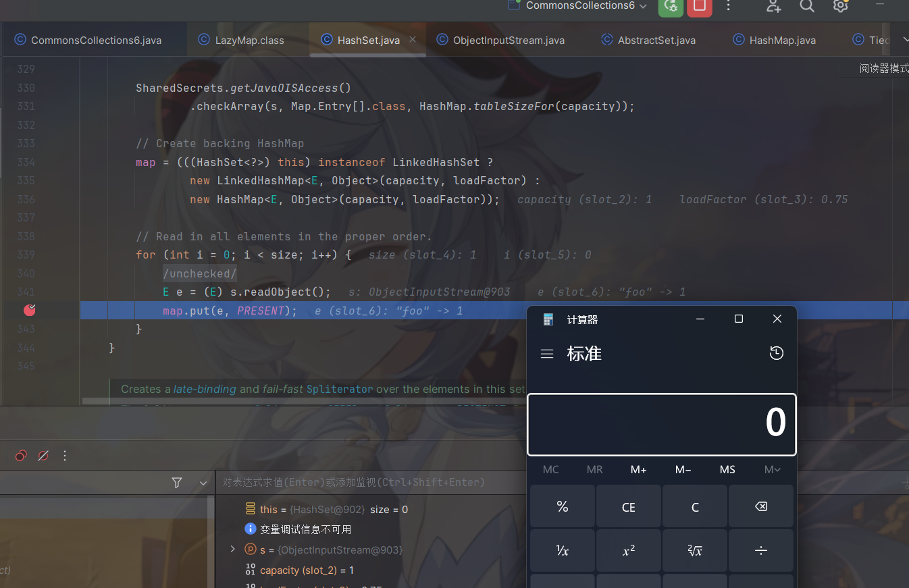Close the HashSet.java tab
This screenshot has width=909, height=588.
point(413,39)
